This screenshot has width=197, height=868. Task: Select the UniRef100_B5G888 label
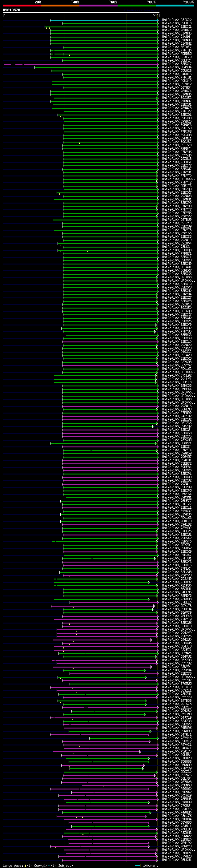177,761
